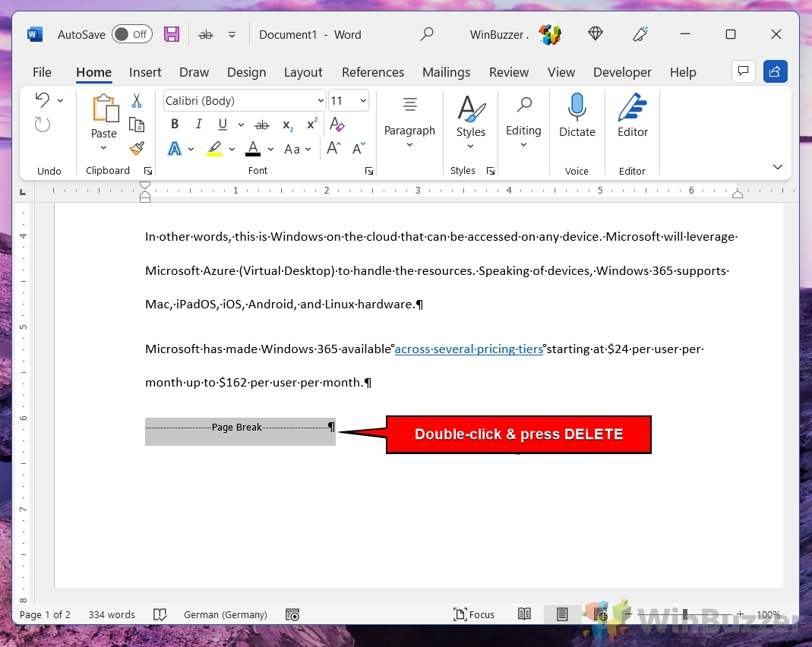Clear all formatting icon
This screenshot has width=812, height=647.
(x=337, y=125)
